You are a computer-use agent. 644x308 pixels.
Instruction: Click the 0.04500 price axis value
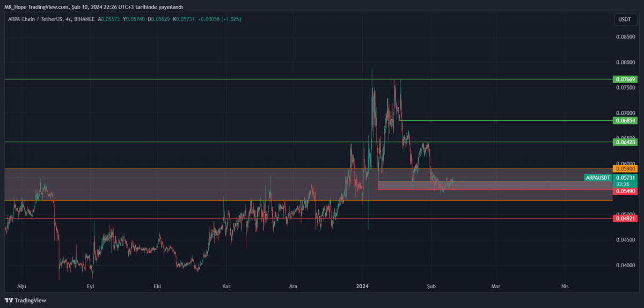tap(626, 240)
